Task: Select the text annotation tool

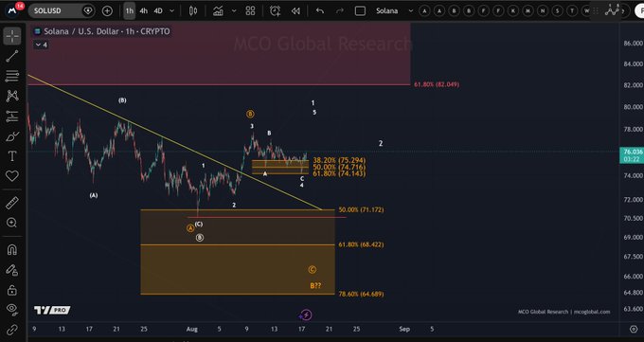Action: [12, 156]
